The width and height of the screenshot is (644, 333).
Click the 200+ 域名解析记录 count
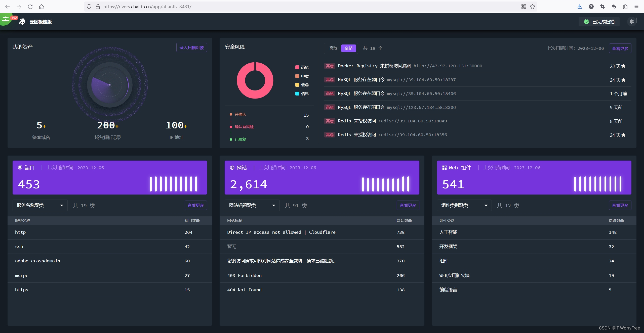click(x=108, y=125)
